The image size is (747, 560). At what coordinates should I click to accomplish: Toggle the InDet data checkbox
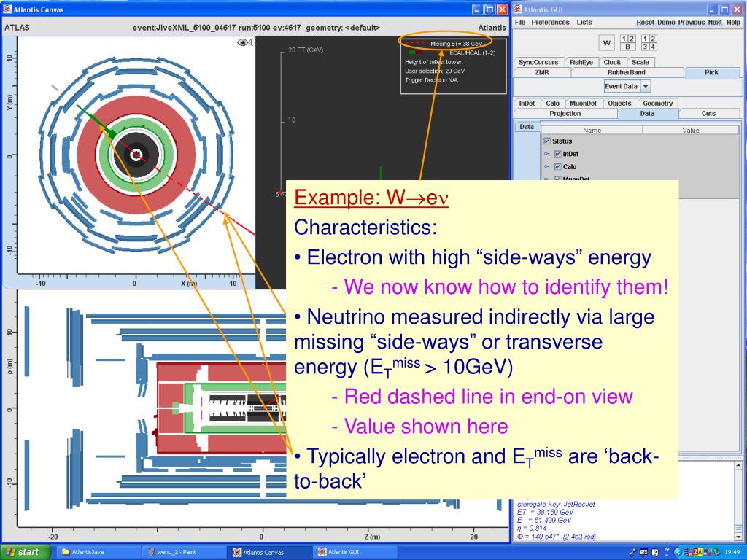coord(557,154)
